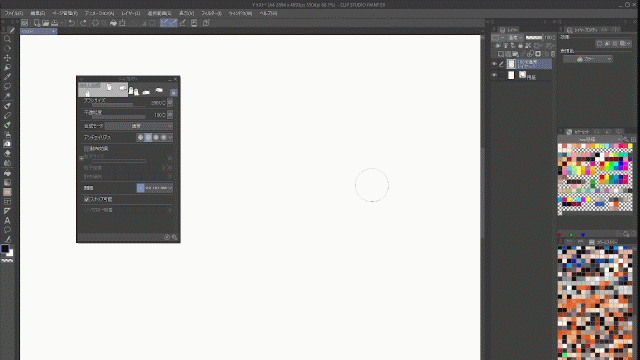Open the レイヤー(L) menu
This screenshot has width=640, height=360.
pos(131,13)
